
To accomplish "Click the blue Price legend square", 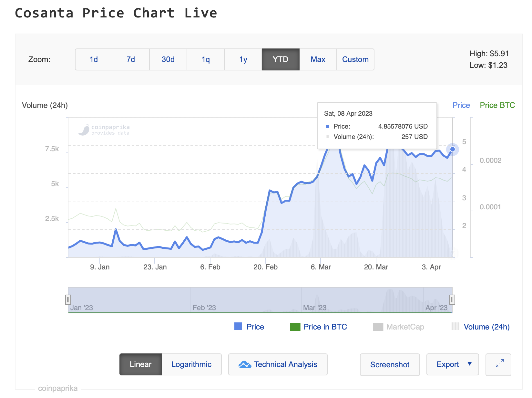I will (238, 327).
